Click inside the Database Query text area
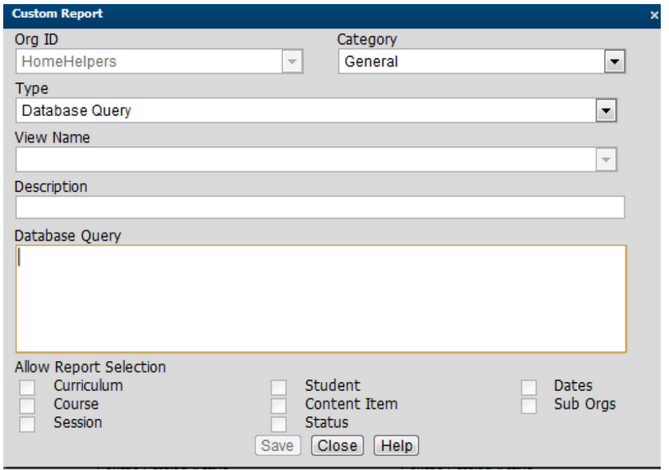This screenshot has width=669, height=470. click(320, 298)
